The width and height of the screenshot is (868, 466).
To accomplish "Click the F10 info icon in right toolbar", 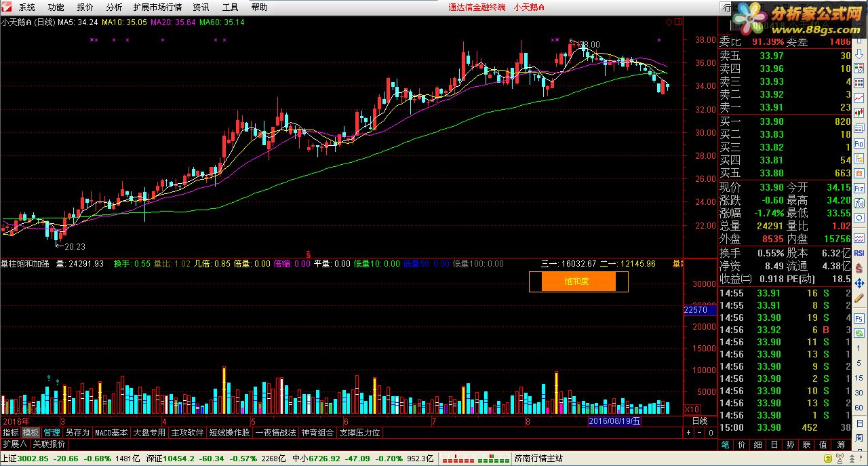I will tap(859, 143).
